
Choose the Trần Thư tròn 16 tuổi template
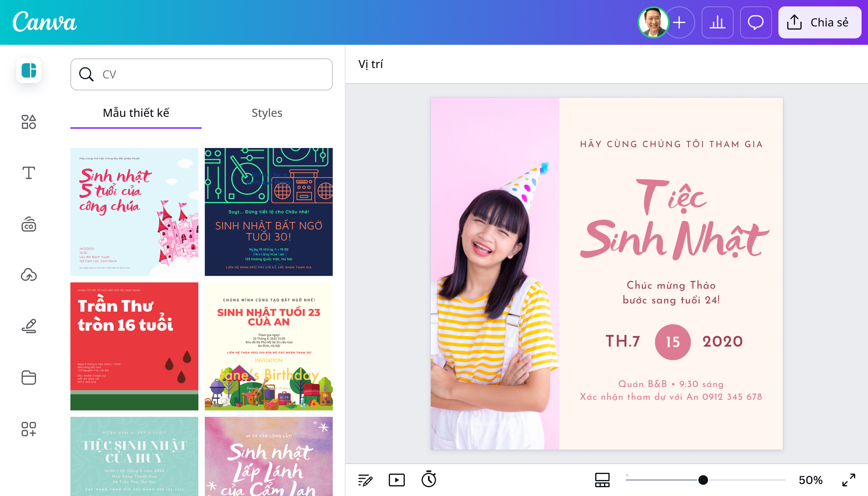(134, 346)
